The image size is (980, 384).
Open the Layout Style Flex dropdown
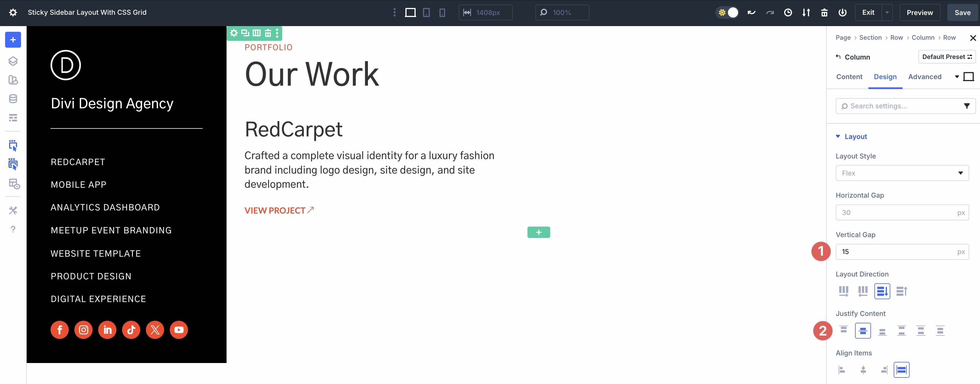(x=902, y=173)
